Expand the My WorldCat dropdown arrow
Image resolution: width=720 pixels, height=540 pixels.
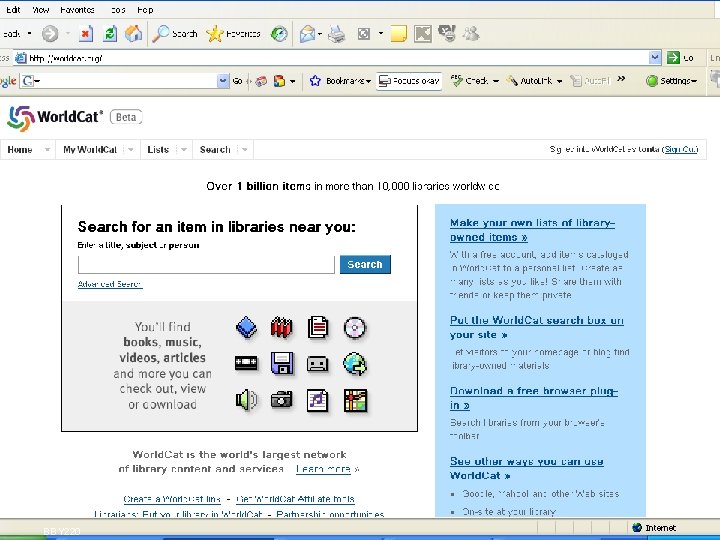(x=130, y=150)
